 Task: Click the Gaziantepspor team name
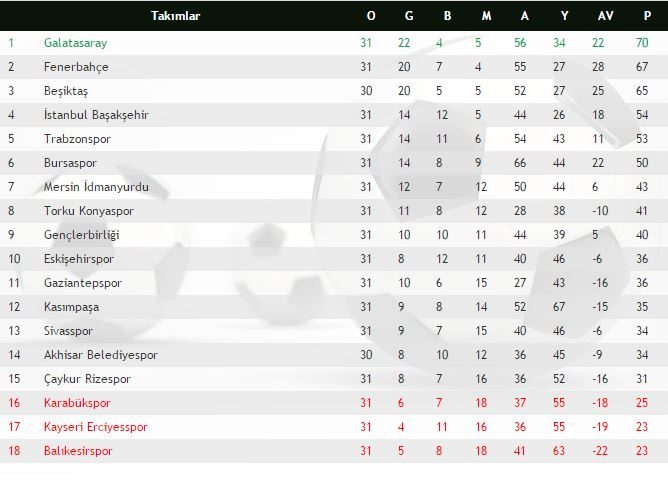(82, 283)
